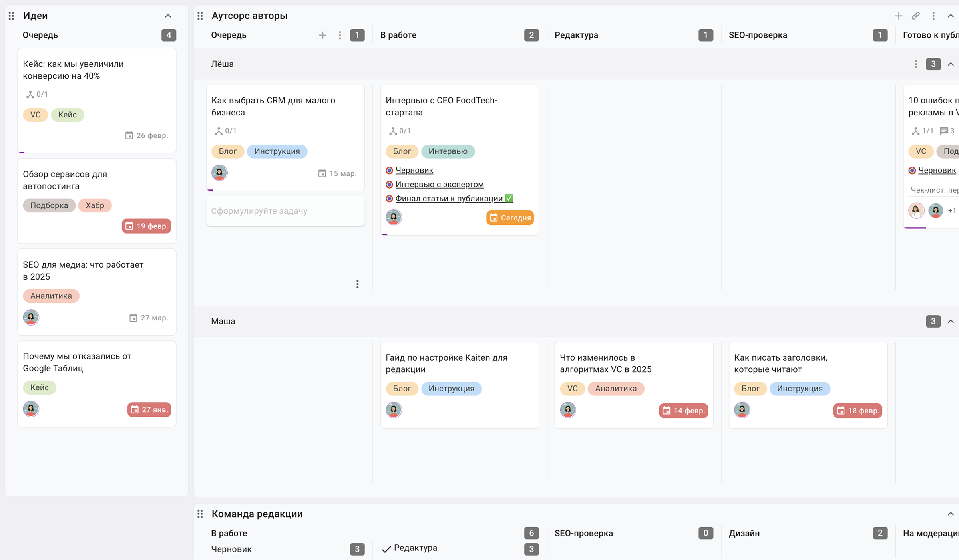Image resolution: width=959 pixels, height=560 pixels.
Task: Add card via plus in Очередь column
Action: 322,35
